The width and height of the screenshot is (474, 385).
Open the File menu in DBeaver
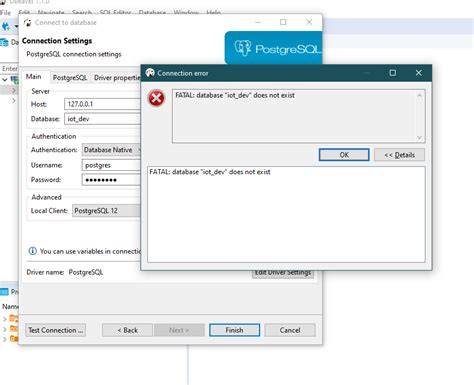5,13
